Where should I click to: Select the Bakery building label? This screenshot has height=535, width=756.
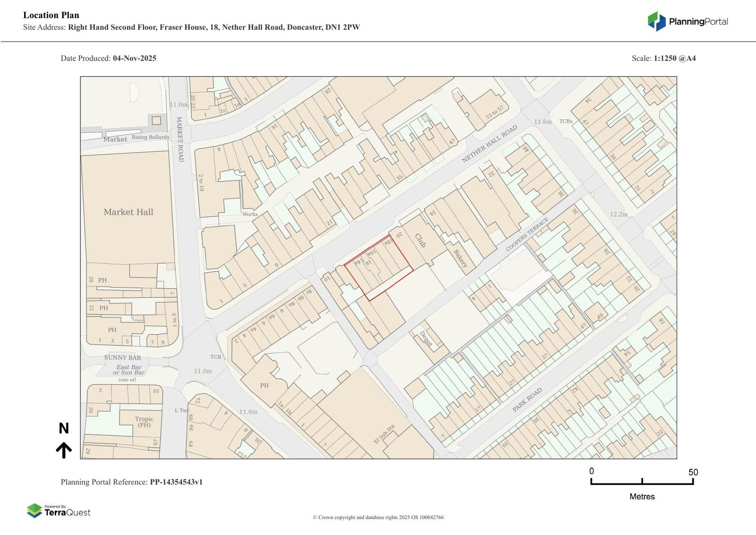click(x=460, y=259)
